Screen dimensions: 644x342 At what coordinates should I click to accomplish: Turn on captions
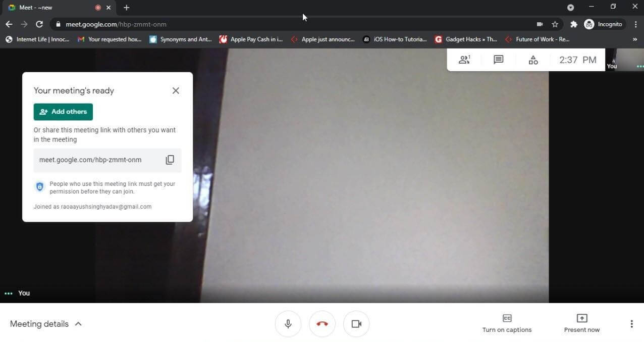[507, 323]
